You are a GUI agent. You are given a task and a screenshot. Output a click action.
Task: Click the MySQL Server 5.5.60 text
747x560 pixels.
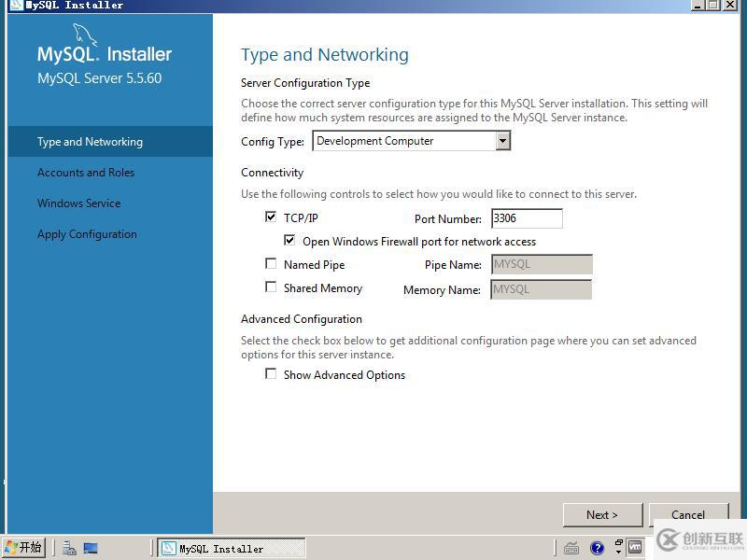click(100, 78)
